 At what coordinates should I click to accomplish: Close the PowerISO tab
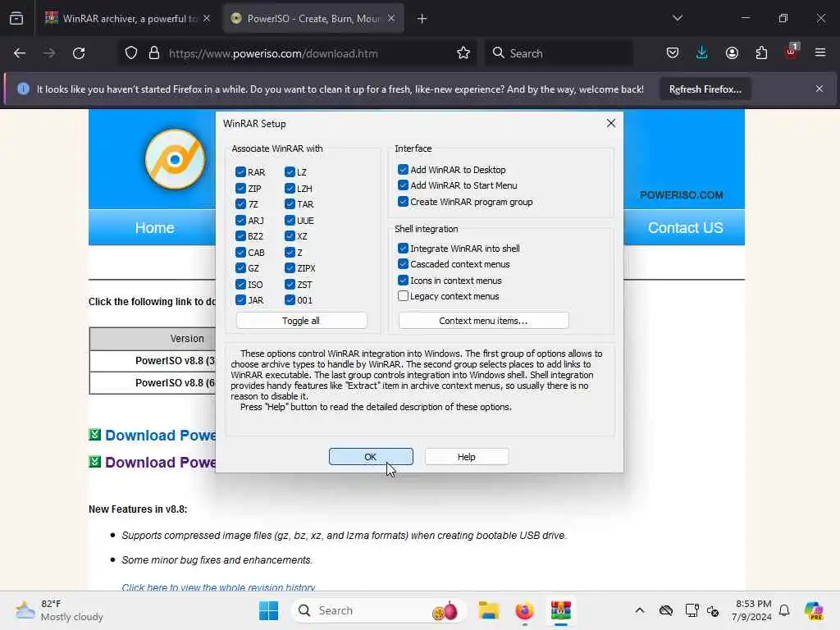(x=391, y=19)
